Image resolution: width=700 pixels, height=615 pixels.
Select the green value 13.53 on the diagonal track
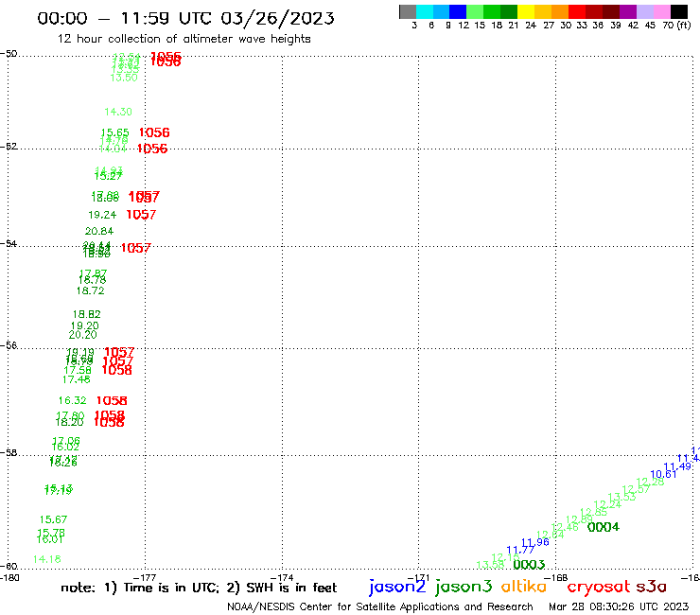(621, 497)
